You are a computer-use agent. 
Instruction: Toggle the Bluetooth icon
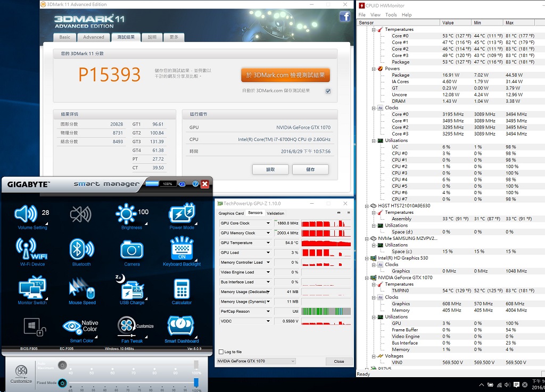point(81,249)
